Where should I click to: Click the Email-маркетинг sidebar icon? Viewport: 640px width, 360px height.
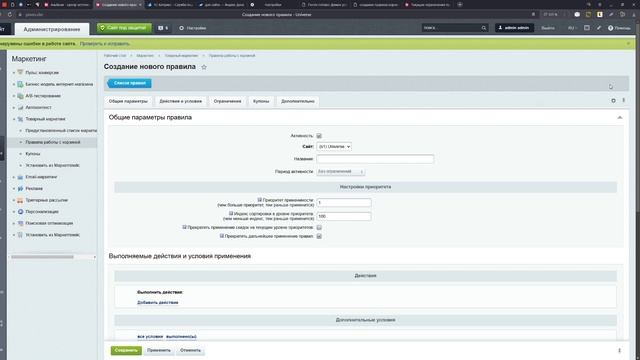(x=20, y=177)
